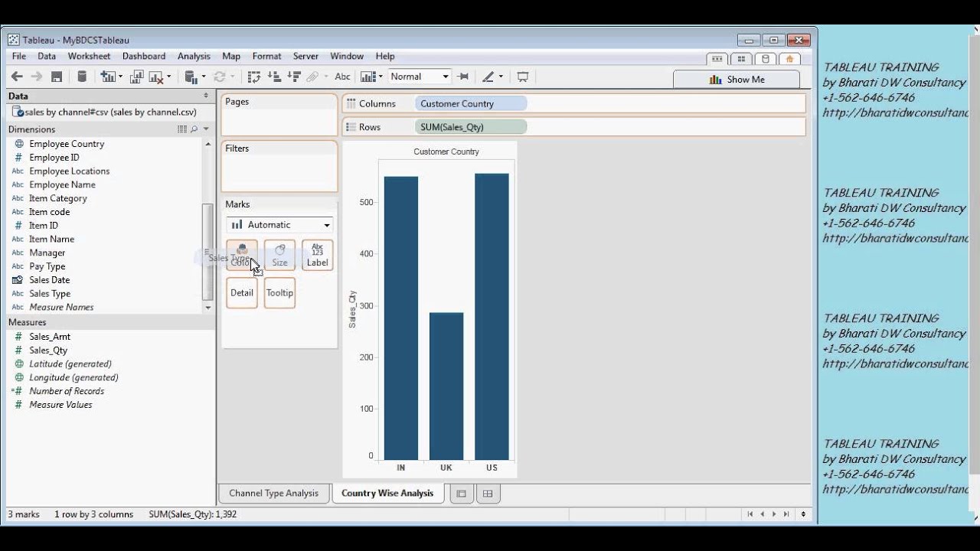The width and height of the screenshot is (980, 551).
Task: Click the New Worksheet chart-plus icon
Action: pos(107,77)
